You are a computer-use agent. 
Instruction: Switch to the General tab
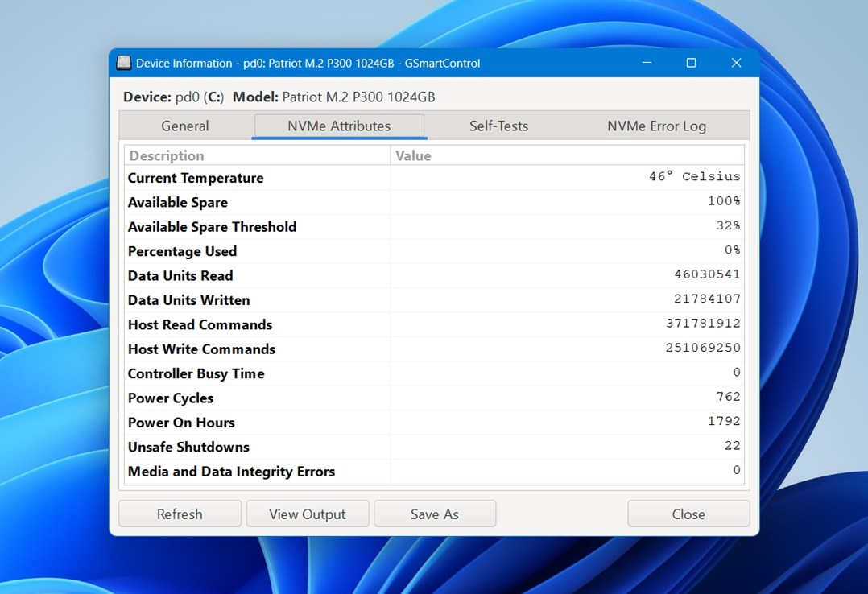(185, 126)
